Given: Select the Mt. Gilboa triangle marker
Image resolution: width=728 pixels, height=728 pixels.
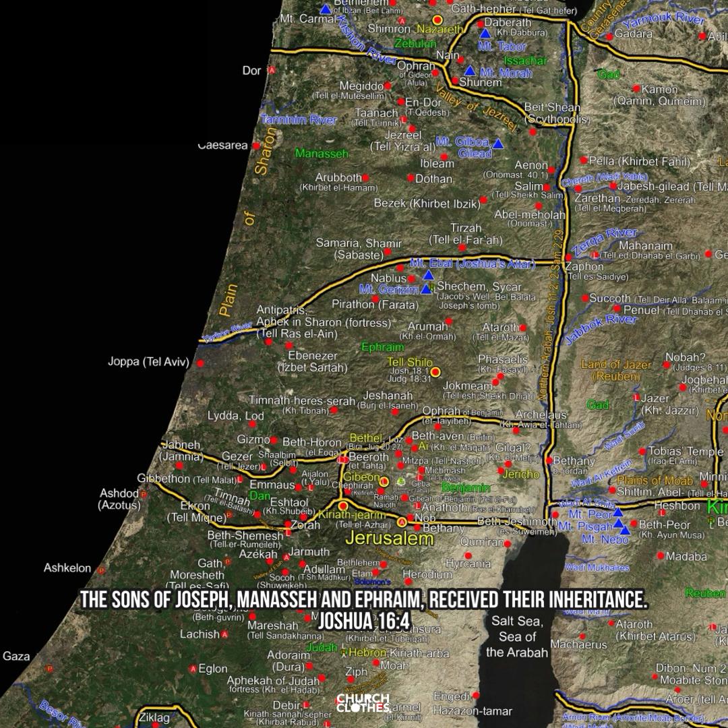Looking at the screenshot, I should click(x=497, y=144).
